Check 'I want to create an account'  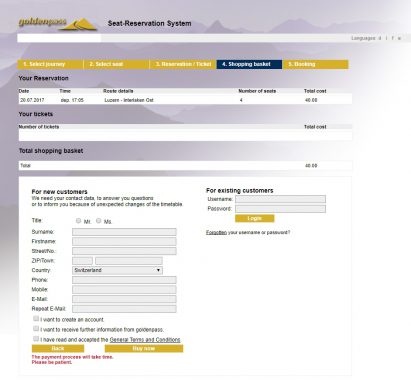[x=36, y=319]
